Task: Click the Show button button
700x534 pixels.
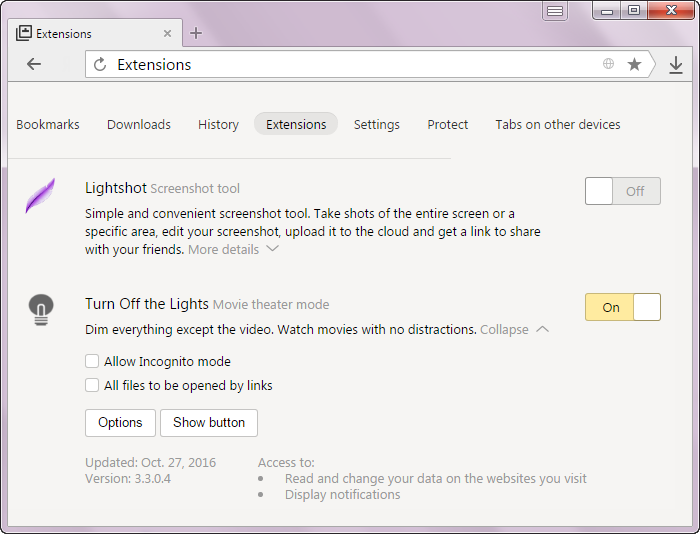Action: coord(209,422)
